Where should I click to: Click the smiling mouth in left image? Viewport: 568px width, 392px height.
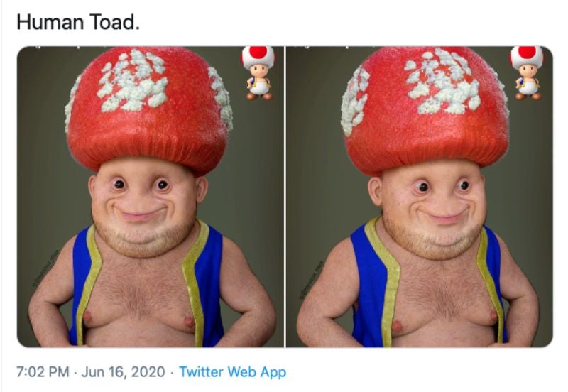[x=140, y=215]
